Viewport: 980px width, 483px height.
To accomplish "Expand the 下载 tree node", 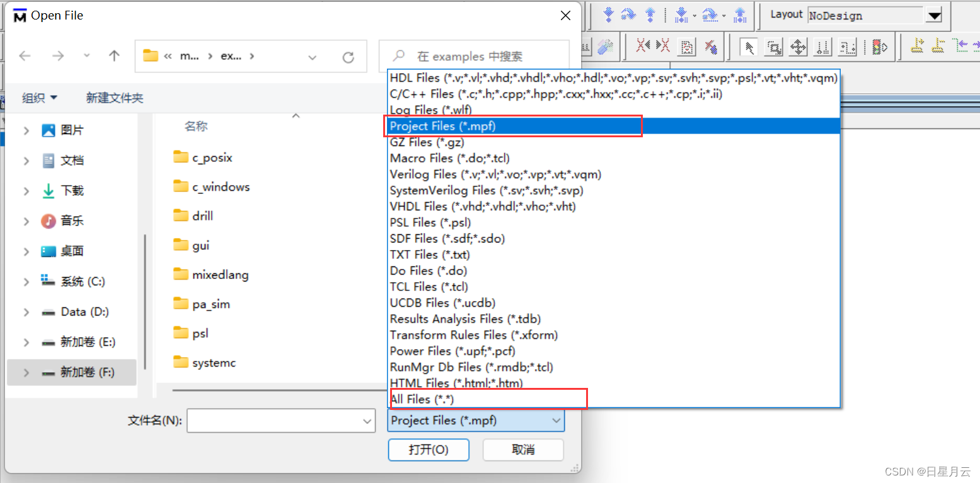I will click(26, 191).
